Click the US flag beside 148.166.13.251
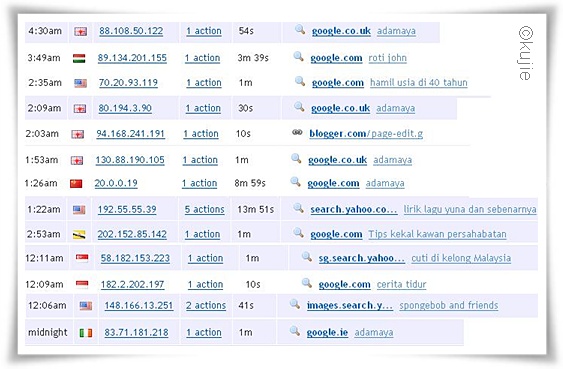 point(86,306)
